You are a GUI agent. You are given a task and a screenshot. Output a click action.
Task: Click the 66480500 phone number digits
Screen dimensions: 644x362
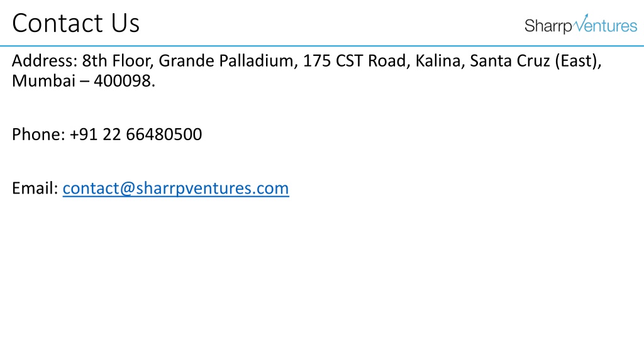pyautogui.click(x=164, y=134)
